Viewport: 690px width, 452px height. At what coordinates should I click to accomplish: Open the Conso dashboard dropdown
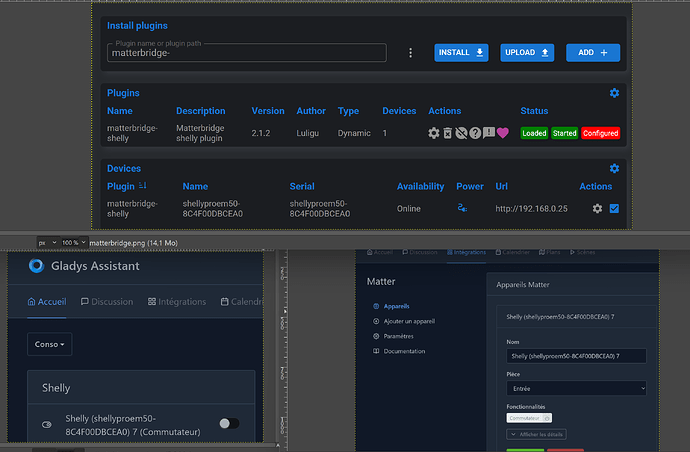[x=51, y=344]
